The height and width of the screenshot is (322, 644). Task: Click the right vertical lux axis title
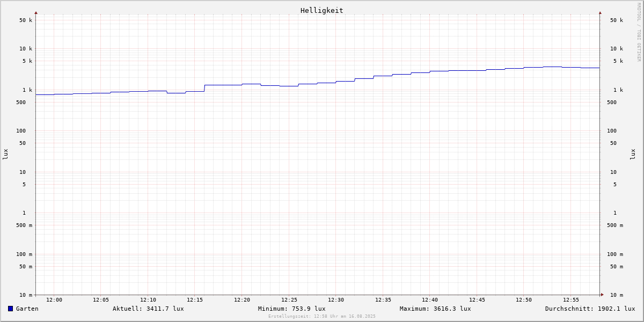pyautogui.click(x=633, y=154)
